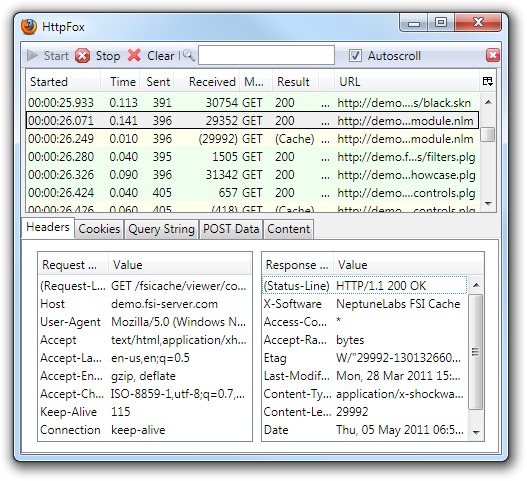Select the Accept-En... gzip, deflate row

(x=145, y=376)
